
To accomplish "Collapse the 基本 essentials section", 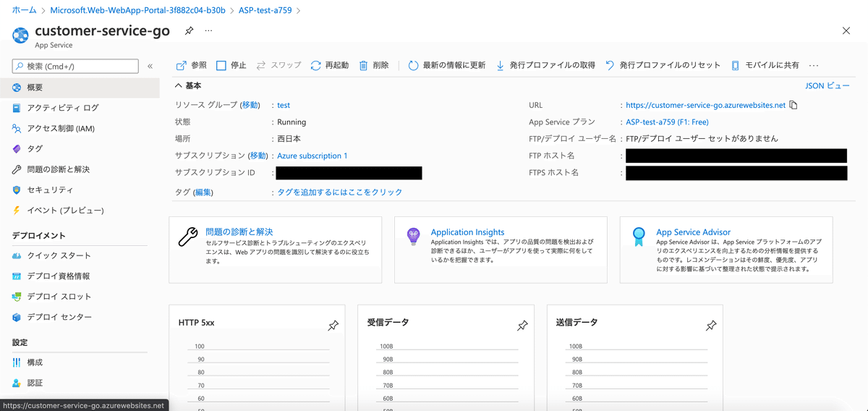I will point(189,85).
